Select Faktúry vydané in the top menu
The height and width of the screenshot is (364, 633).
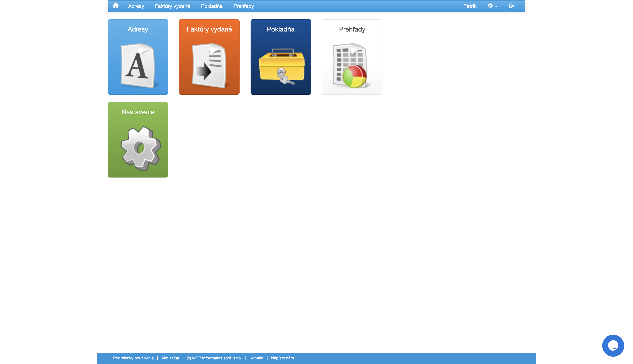tap(172, 6)
